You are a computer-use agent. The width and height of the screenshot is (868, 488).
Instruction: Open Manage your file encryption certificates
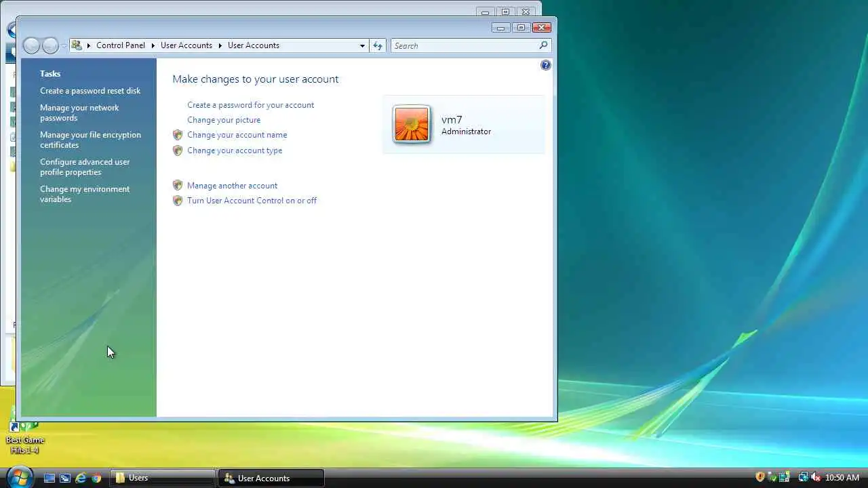tap(90, 140)
